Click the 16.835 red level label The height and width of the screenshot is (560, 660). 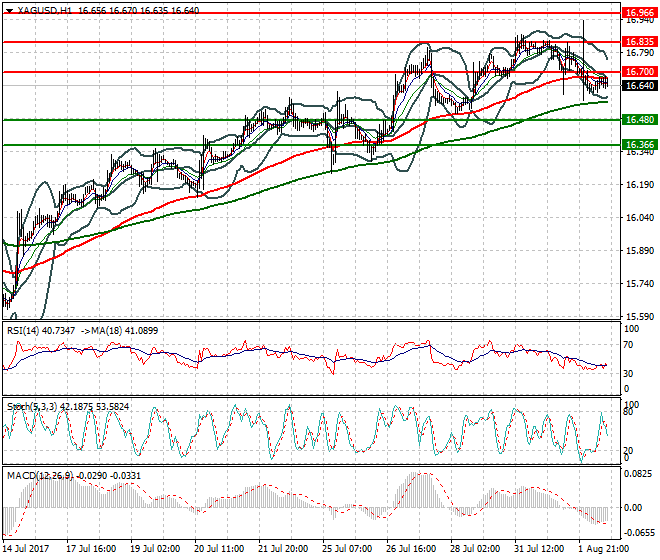click(640, 41)
